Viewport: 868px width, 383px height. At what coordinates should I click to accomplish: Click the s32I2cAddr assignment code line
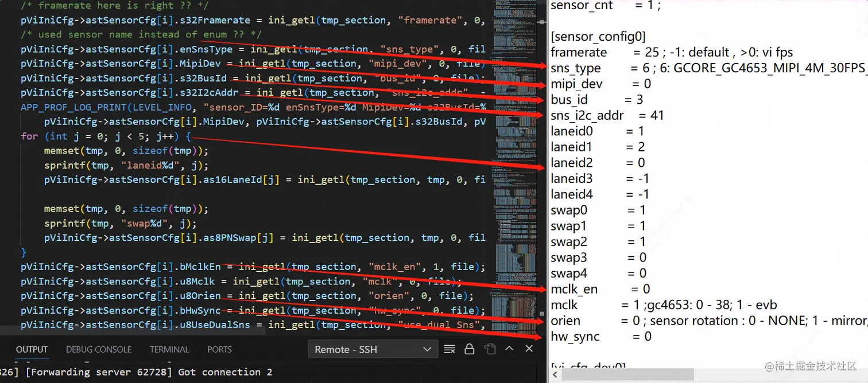click(x=253, y=93)
